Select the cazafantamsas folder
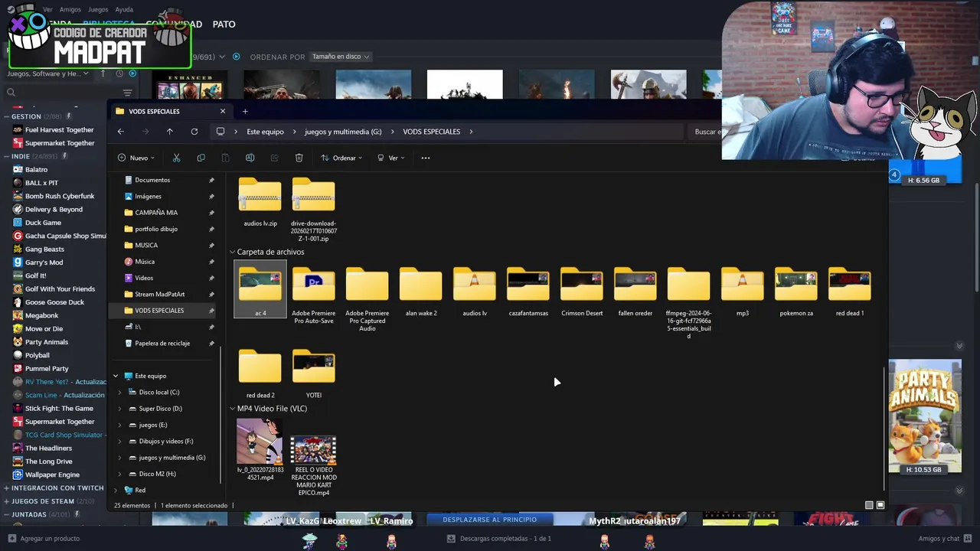980x551 pixels. pyautogui.click(x=528, y=291)
